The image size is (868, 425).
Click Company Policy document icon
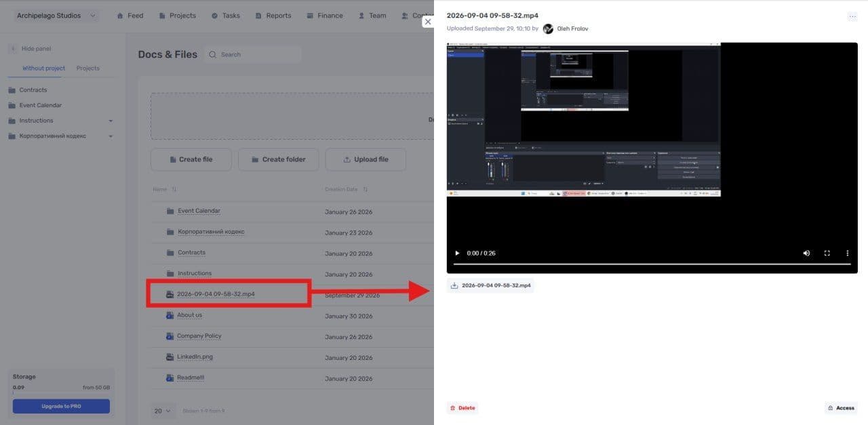(x=170, y=336)
